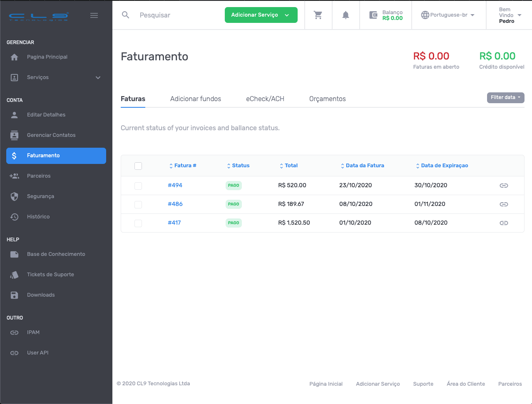Expand the Serviços sidebar submenu
This screenshot has height=404, width=532.
click(x=98, y=77)
